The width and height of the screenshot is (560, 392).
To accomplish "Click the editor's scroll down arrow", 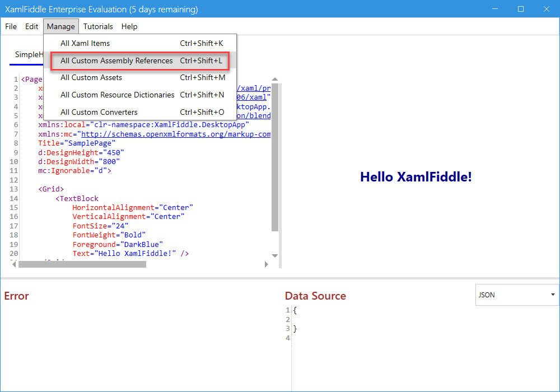I will click(274, 255).
